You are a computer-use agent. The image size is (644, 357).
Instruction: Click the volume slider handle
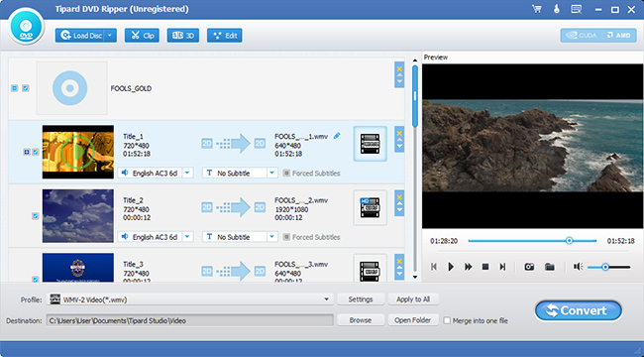(605, 267)
